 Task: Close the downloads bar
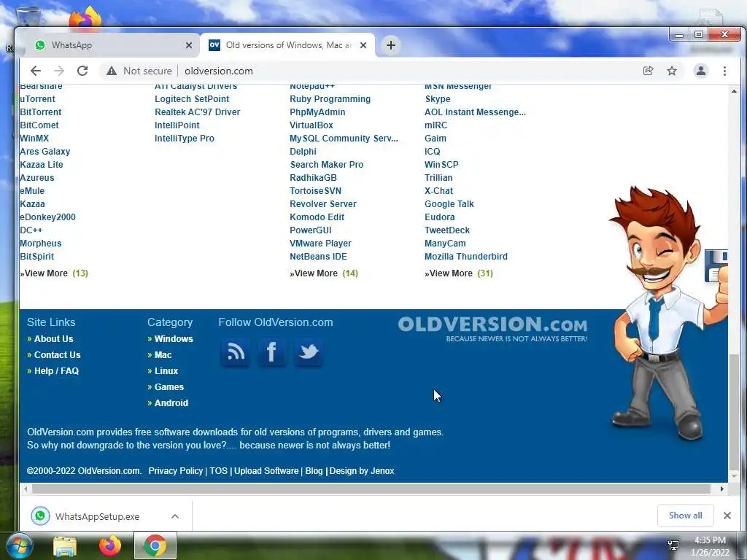pyautogui.click(x=727, y=516)
